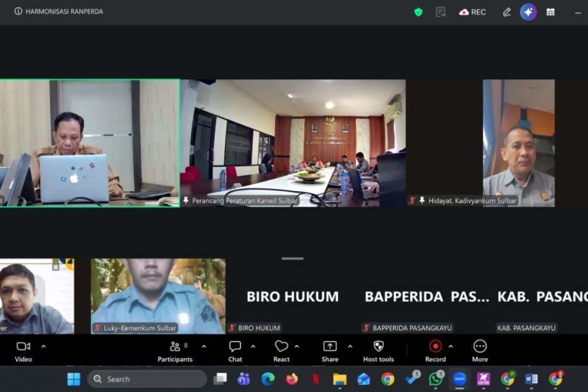
Task: Select the Perancang Peraturan Kanwil Sulbar video
Action: (293, 143)
